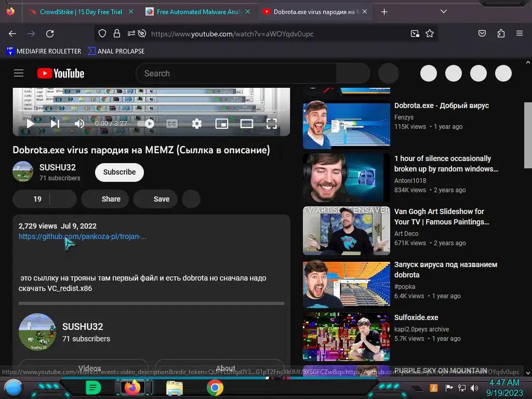This screenshot has width=532, height=399.
Task: Subscribe to SUSHU32
Action: point(119,172)
